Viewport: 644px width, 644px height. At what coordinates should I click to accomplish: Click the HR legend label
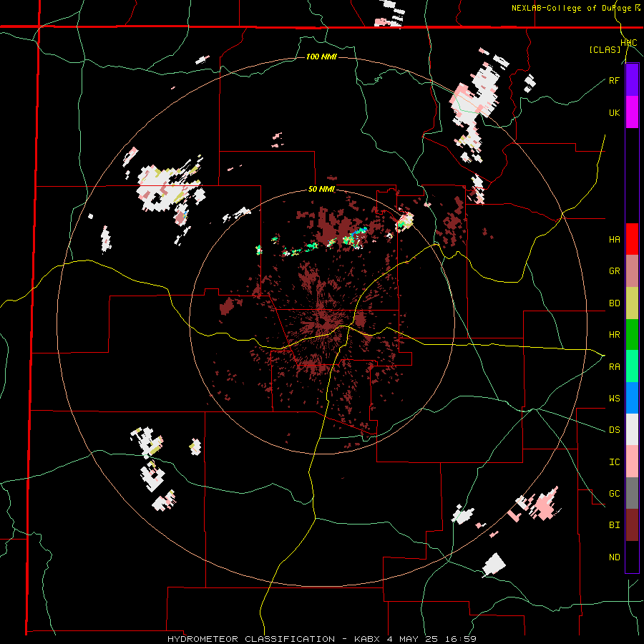tap(614, 335)
